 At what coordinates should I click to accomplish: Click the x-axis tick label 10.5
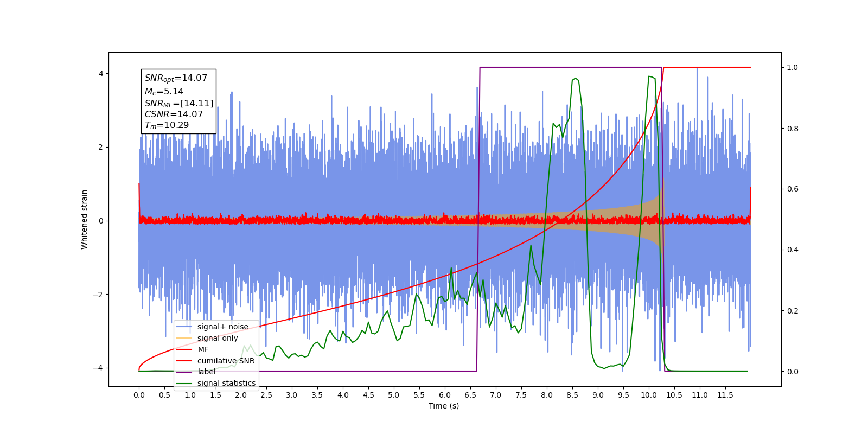pyautogui.click(x=674, y=395)
